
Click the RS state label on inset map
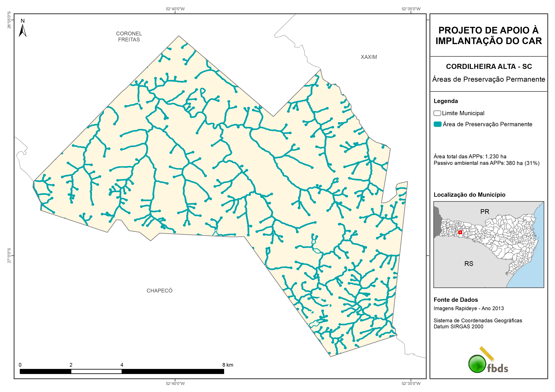pos(469,264)
